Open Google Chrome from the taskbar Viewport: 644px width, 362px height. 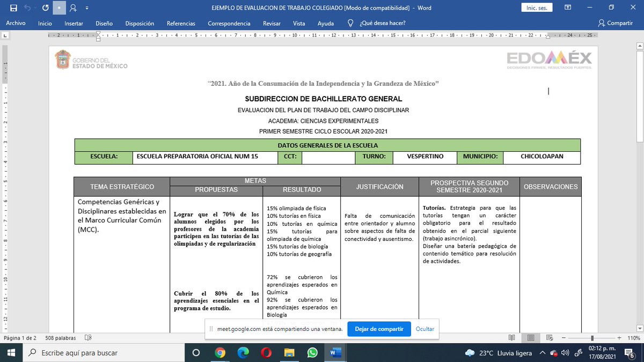220,353
